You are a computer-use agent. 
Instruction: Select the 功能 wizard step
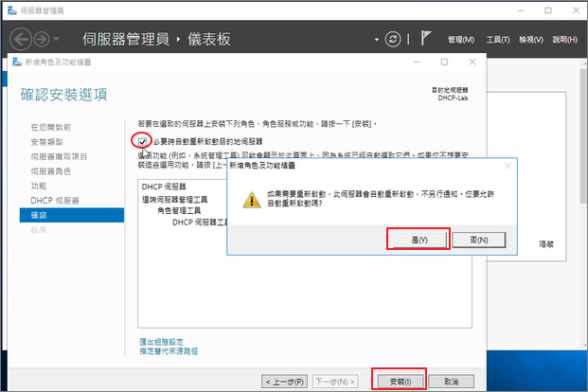pos(39,187)
